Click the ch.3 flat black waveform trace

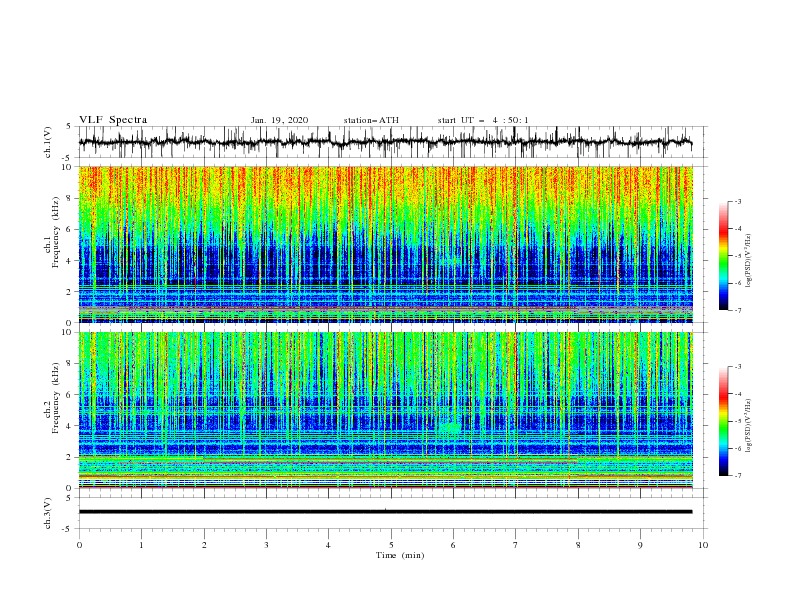[385, 512]
